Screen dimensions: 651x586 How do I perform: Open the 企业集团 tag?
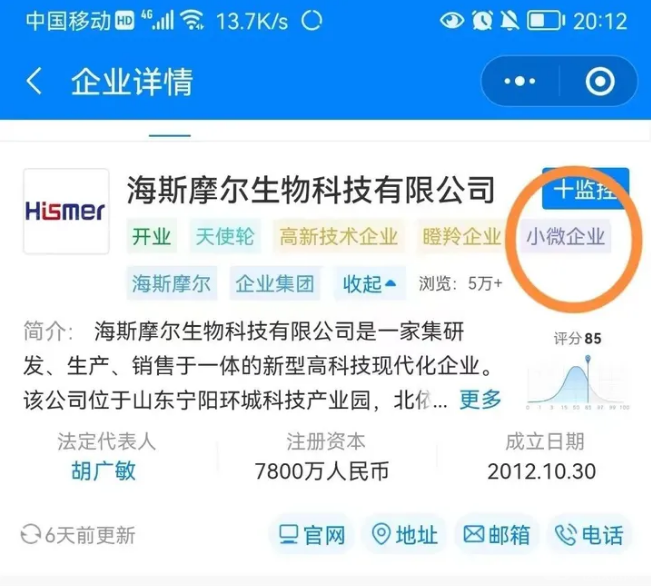click(x=275, y=284)
